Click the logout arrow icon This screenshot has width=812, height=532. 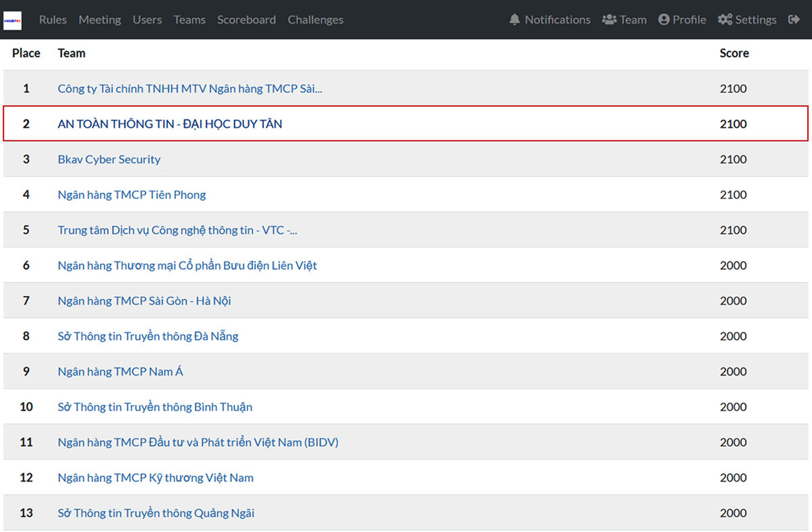tap(794, 19)
